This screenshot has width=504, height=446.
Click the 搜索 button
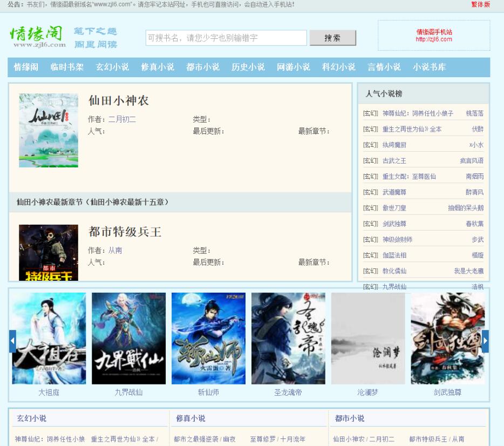[x=333, y=38]
